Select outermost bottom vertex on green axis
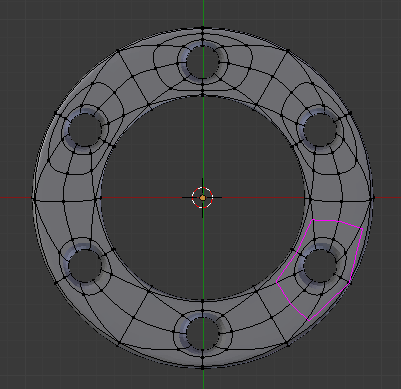The height and width of the screenshot is (389, 401). pos(203,368)
